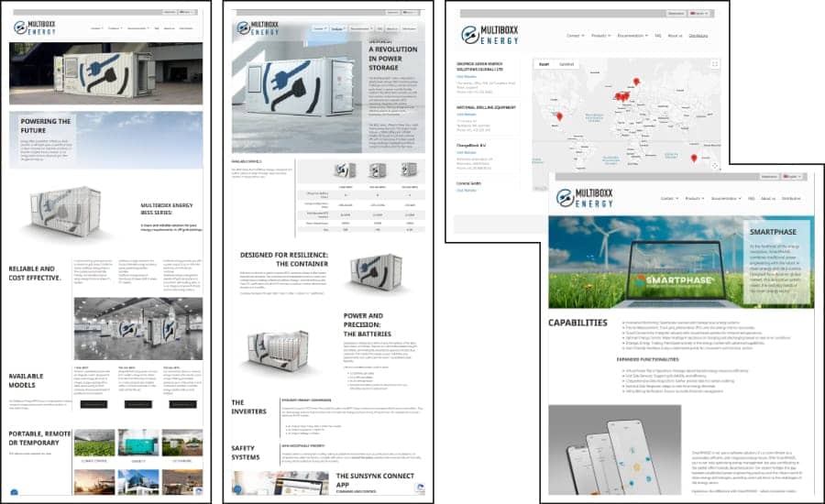Open the blue chat bubble on the BESS page
Image resolution: width=825 pixels, height=504 pixels.
click(237, 489)
